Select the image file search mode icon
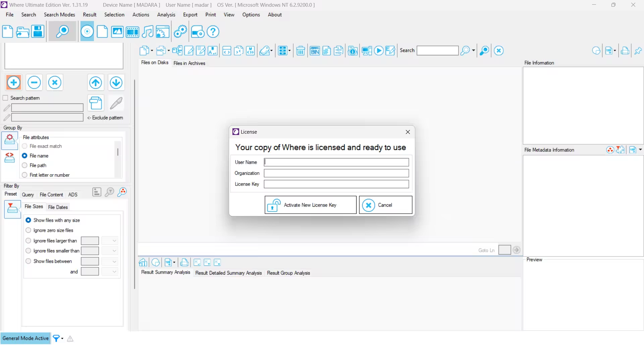The width and height of the screenshot is (644, 345). pos(117,32)
